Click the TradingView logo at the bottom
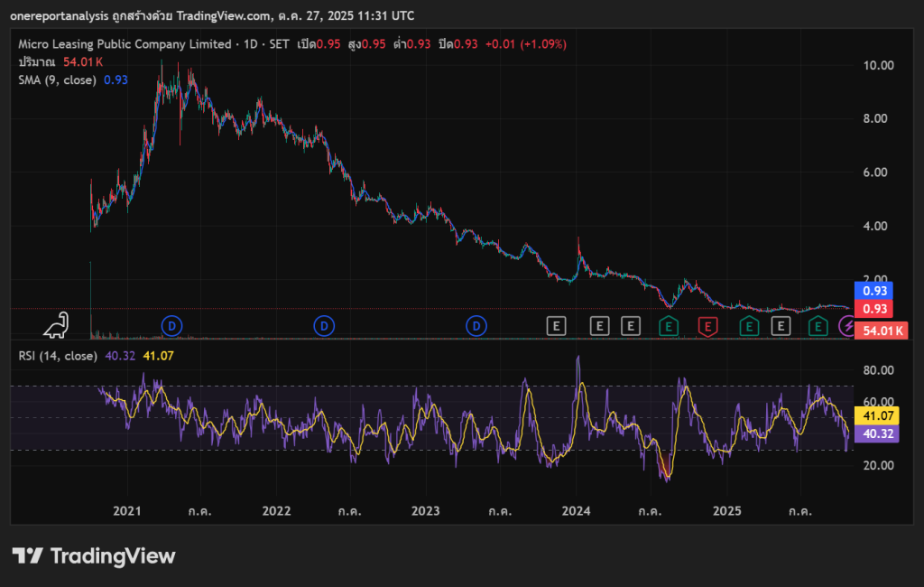The image size is (924, 587). tap(94, 556)
